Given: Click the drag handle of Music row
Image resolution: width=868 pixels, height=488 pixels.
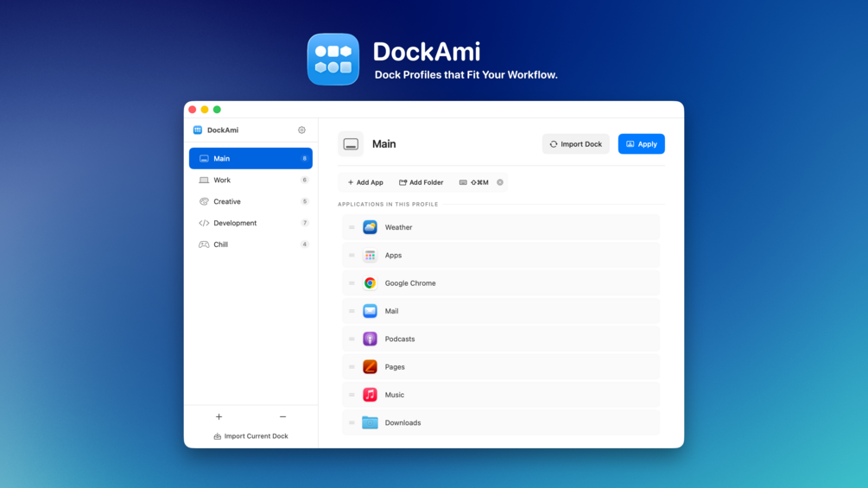Looking at the screenshot, I should pyautogui.click(x=352, y=395).
